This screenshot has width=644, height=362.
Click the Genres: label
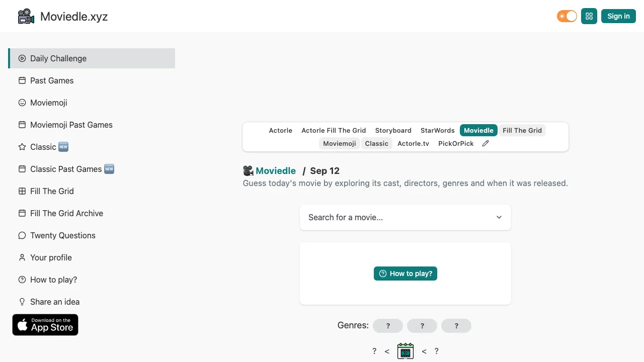(353, 325)
